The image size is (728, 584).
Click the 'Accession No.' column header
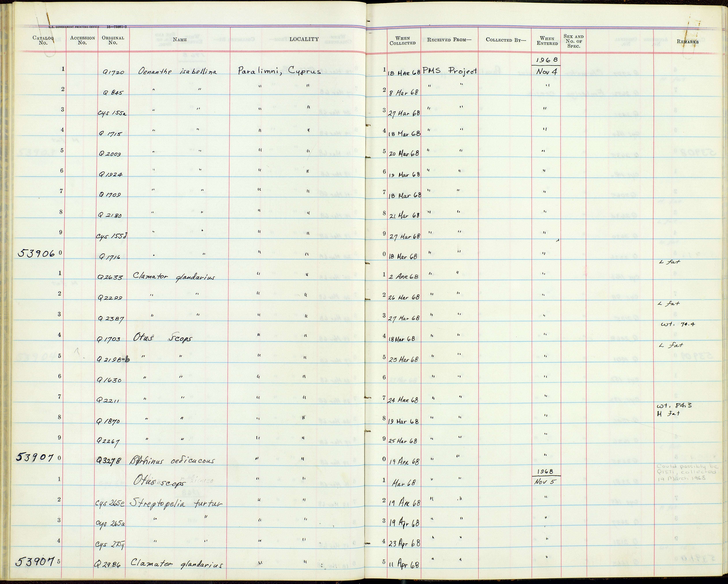(x=82, y=40)
